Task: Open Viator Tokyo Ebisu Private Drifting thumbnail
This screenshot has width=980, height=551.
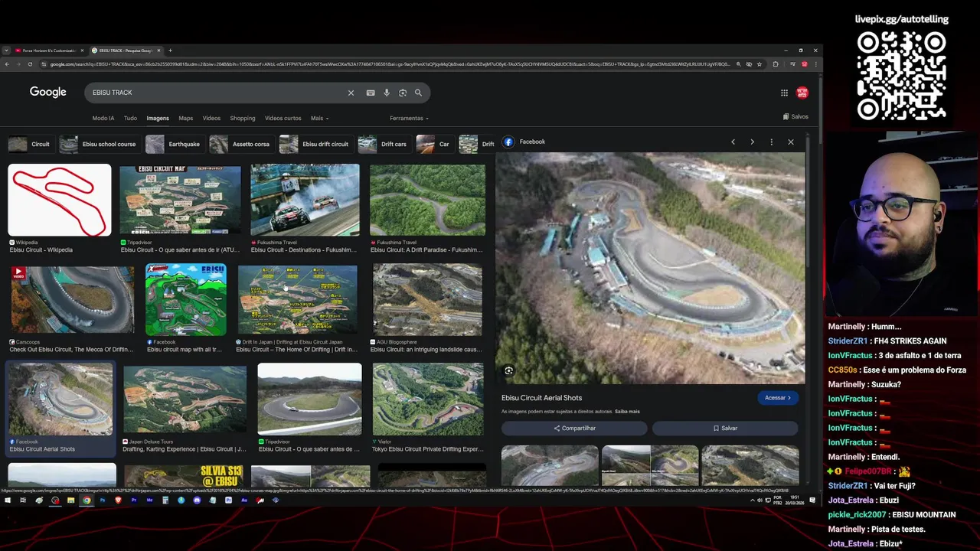Action: tap(428, 399)
